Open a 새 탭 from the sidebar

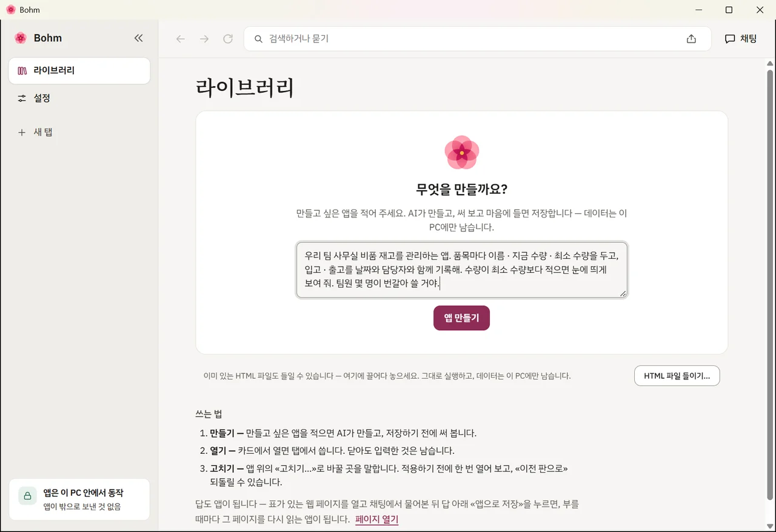(79, 132)
